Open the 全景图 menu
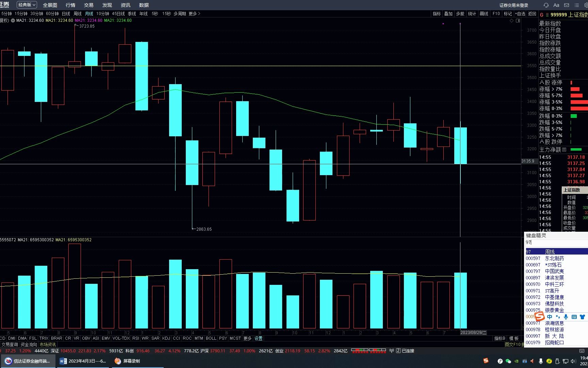Viewport: 588px width, 368px height. [50, 5]
